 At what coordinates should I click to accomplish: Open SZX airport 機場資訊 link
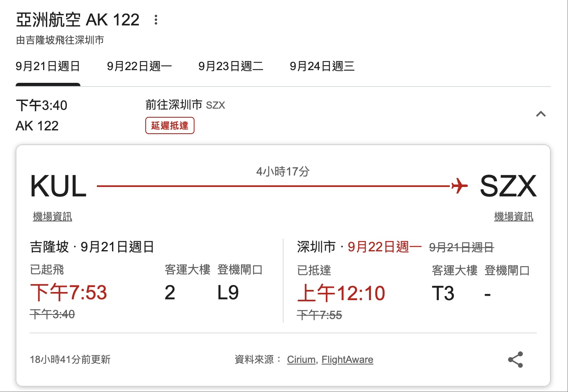pyautogui.click(x=513, y=217)
